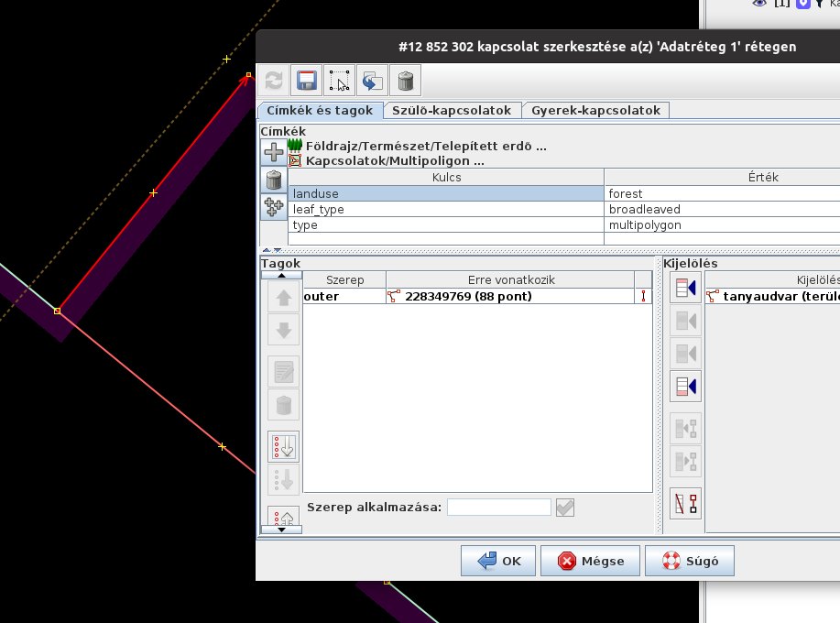Remove selected members with the Tagok trash icon
Image resolution: width=840 pixels, height=623 pixels.
click(283, 405)
